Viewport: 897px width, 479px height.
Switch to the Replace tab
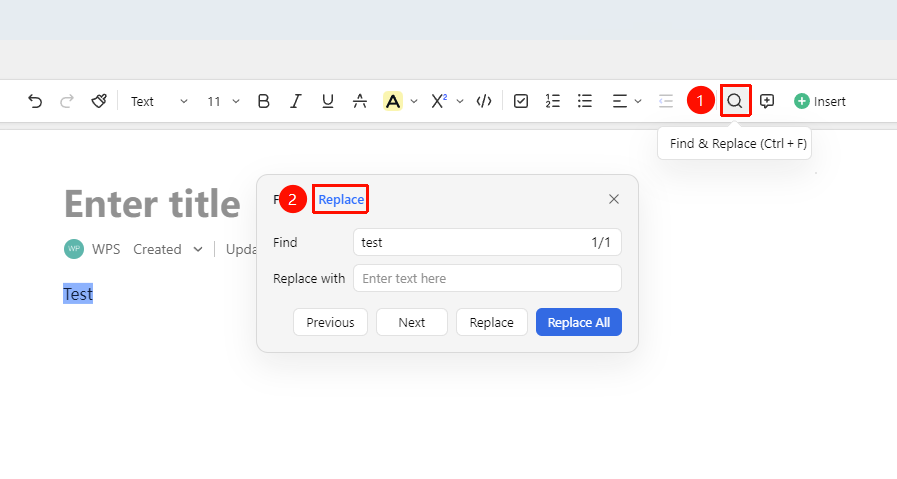pyautogui.click(x=341, y=199)
